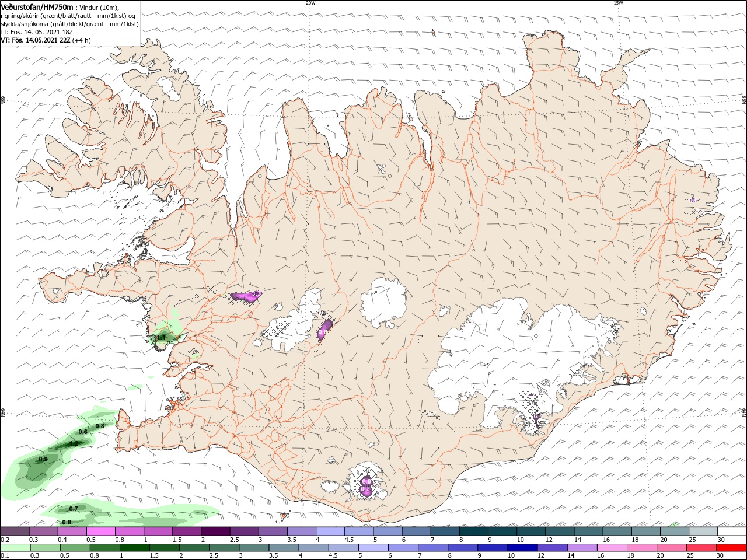This screenshot has height=560, width=747.
Task: Click the 'VT: Fös. 14.05.2021 22Z (+4 h)' line
Action: (46, 40)
